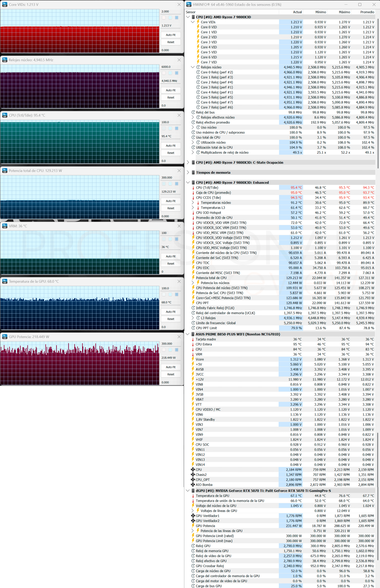Viewport: 380px width, 588px height.
Task: Click the Promedio column header
Action: pos(363,12)
